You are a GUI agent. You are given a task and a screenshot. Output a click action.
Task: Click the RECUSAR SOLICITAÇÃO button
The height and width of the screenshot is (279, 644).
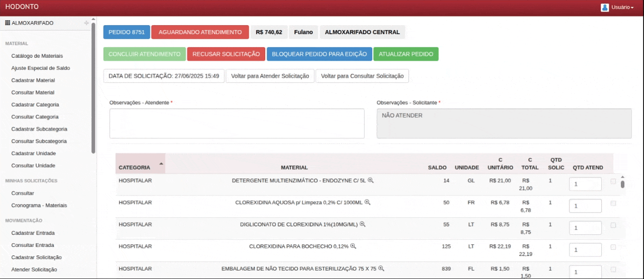click(226, 54)
